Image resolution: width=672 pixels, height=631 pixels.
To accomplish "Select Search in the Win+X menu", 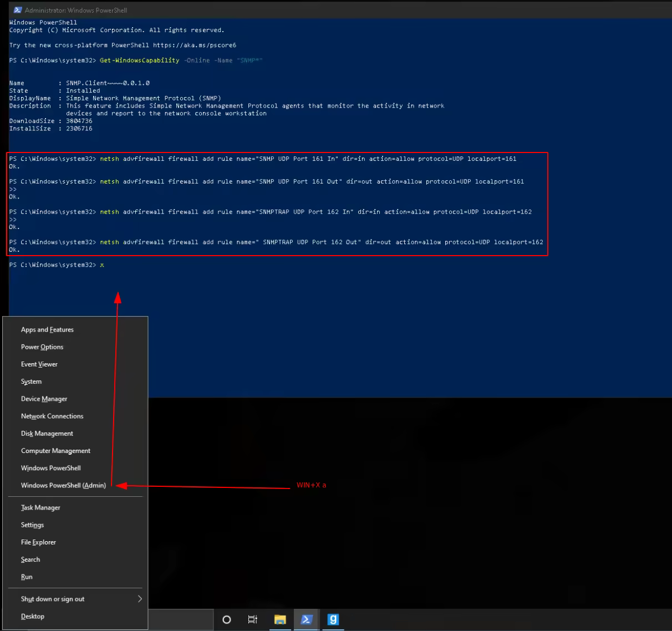I will (75, 559).
